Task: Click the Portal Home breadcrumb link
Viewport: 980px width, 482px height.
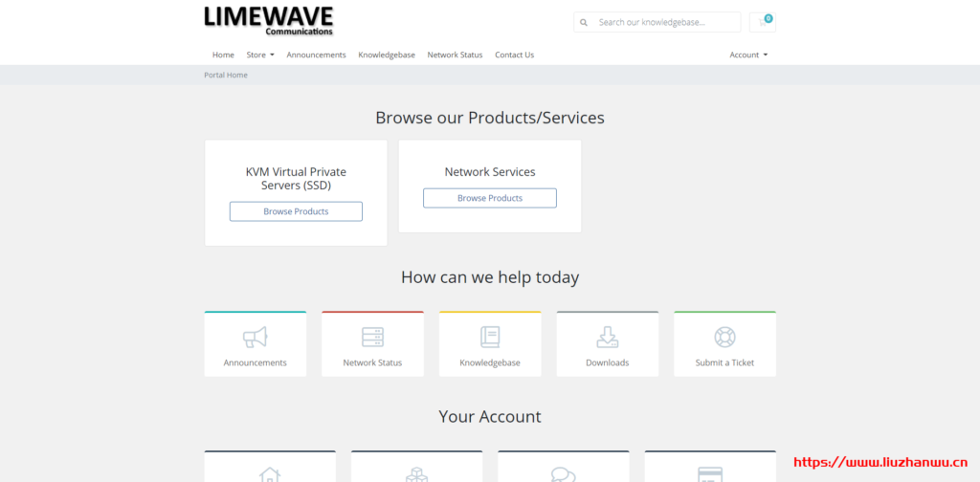Action: 226,75
